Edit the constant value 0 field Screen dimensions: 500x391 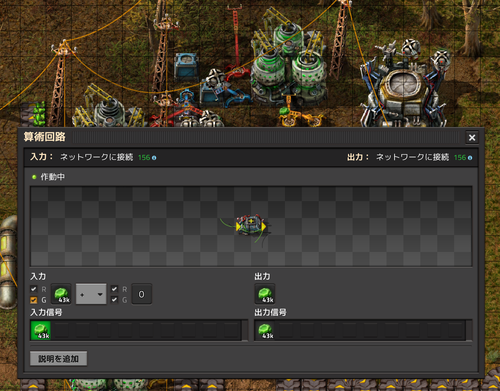click(x=142, y=294)
